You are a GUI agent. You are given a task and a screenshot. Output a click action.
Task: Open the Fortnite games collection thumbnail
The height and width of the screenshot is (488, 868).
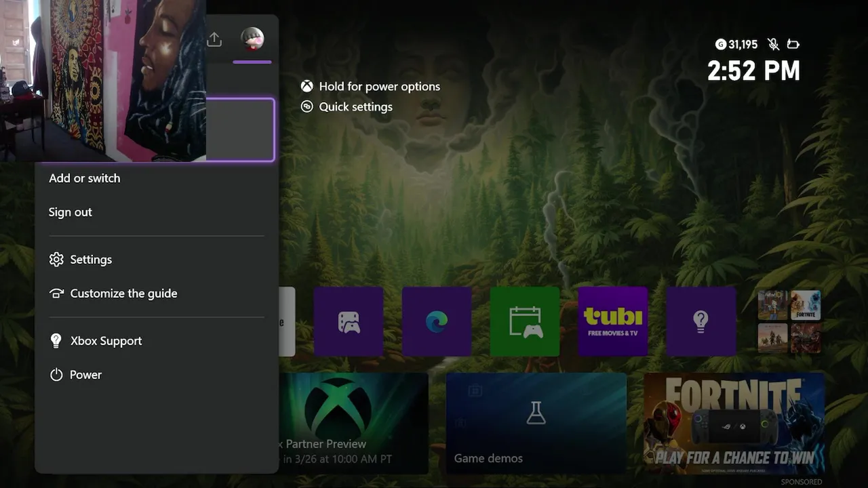806,305
